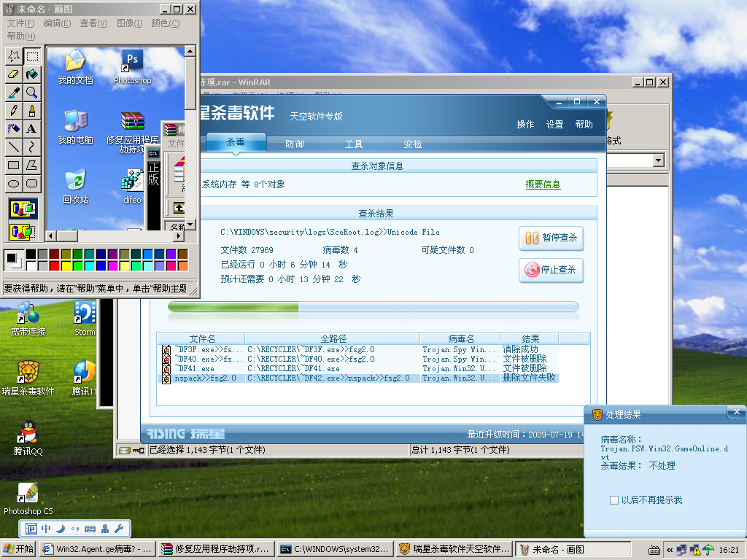This screenshot has height=560, width=747.
Task: Click the green scan progress bar
Action: [373, 307]
